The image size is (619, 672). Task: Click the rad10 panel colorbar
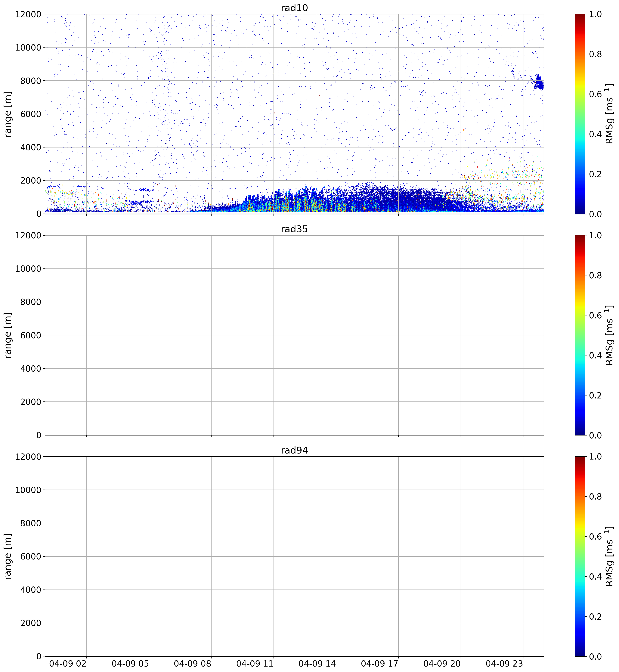point(580,114)
